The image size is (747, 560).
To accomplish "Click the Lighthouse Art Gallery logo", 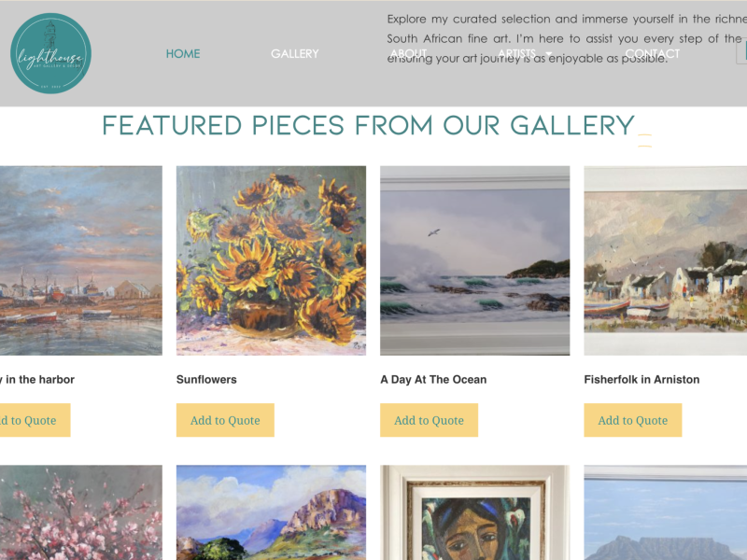I will [50, 53].
